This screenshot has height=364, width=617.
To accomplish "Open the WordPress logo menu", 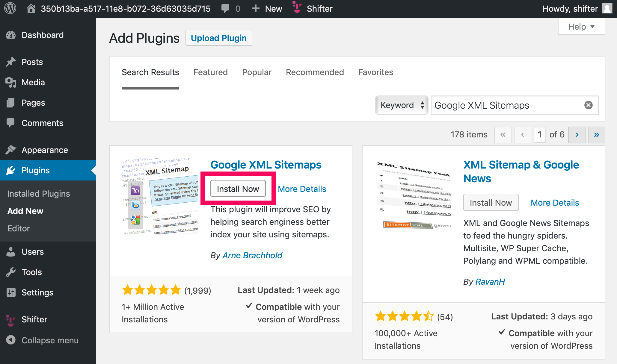I will point(10,8).
